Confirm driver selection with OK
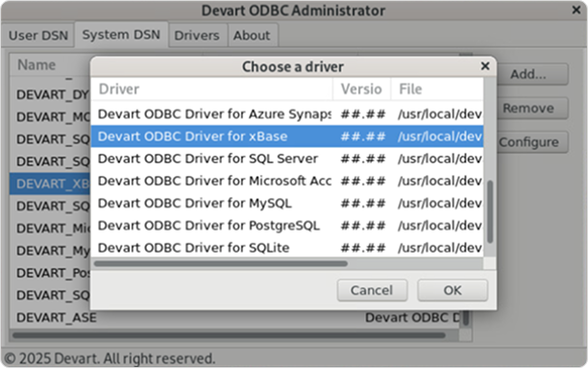 tap(453, 290)
